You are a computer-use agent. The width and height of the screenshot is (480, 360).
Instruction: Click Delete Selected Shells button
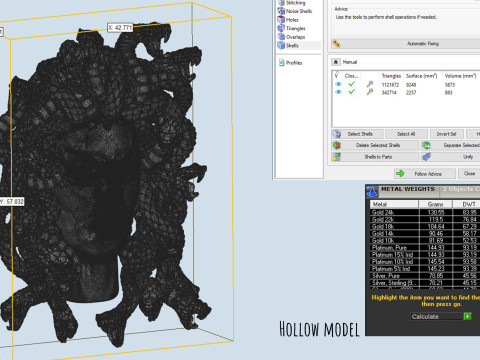click(375, 145)
